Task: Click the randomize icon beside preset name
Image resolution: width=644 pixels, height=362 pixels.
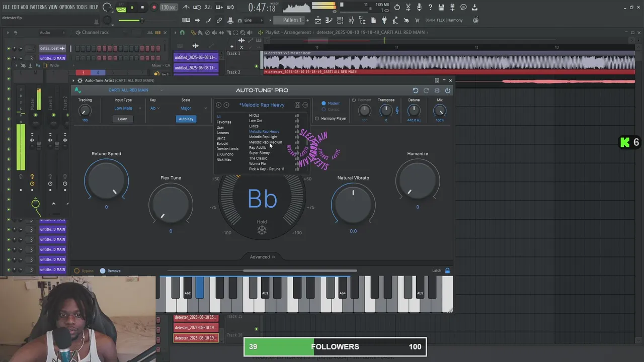Action: (x=297, y=105)
